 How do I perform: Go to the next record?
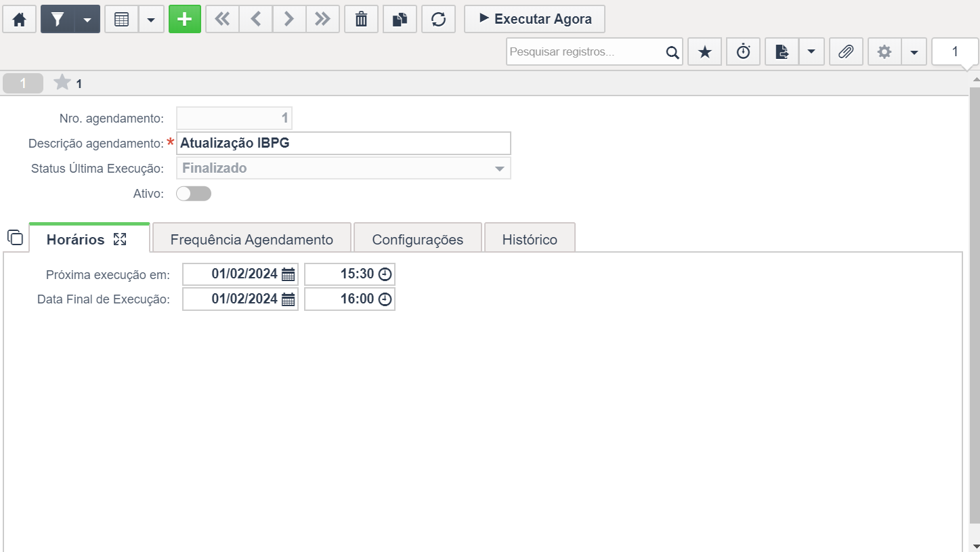pyautogui.click(x=289, y=19)
